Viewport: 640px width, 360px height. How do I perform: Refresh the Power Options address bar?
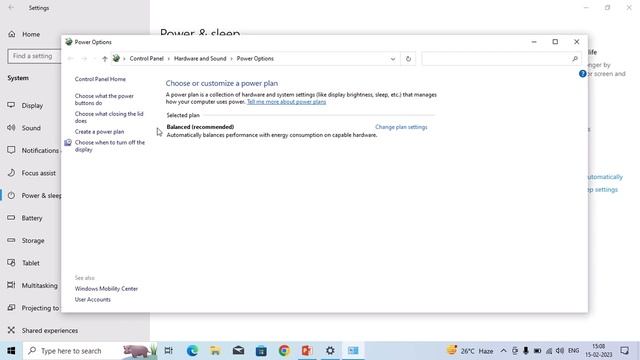(x=408, y=59)
